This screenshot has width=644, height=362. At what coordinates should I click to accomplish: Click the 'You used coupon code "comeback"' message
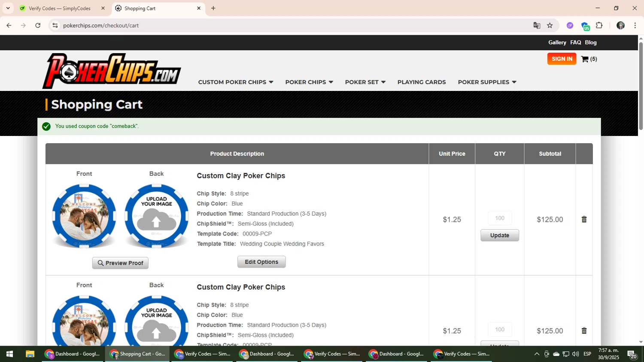tap(97, 126)
